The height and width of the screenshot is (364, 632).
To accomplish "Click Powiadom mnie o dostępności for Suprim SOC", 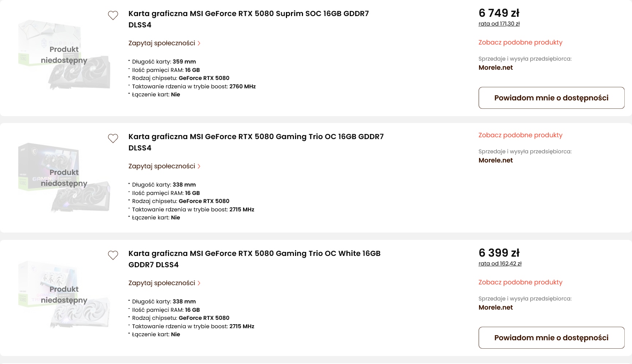I will [x=551, y=98].
